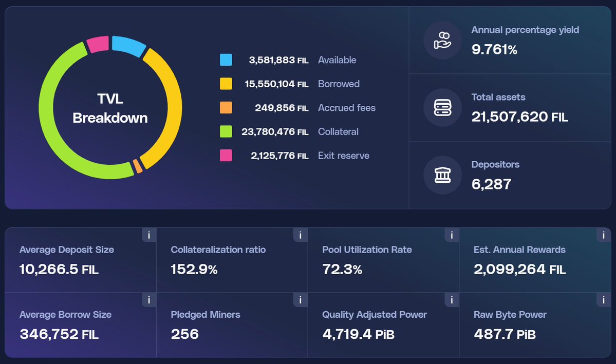The height and width of the screenshot is (364, 616).
Task: Click the pink Exit reserve legend swatch
Action: click(226, 156)
